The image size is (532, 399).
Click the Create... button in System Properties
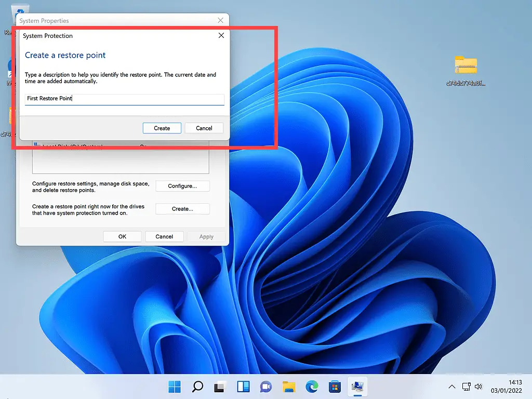click(182, 209)
